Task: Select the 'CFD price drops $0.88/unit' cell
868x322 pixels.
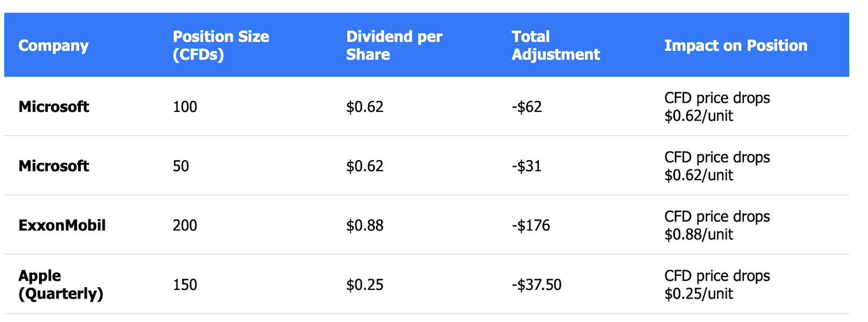Action: pyautogui.click(x=717, y=225)
